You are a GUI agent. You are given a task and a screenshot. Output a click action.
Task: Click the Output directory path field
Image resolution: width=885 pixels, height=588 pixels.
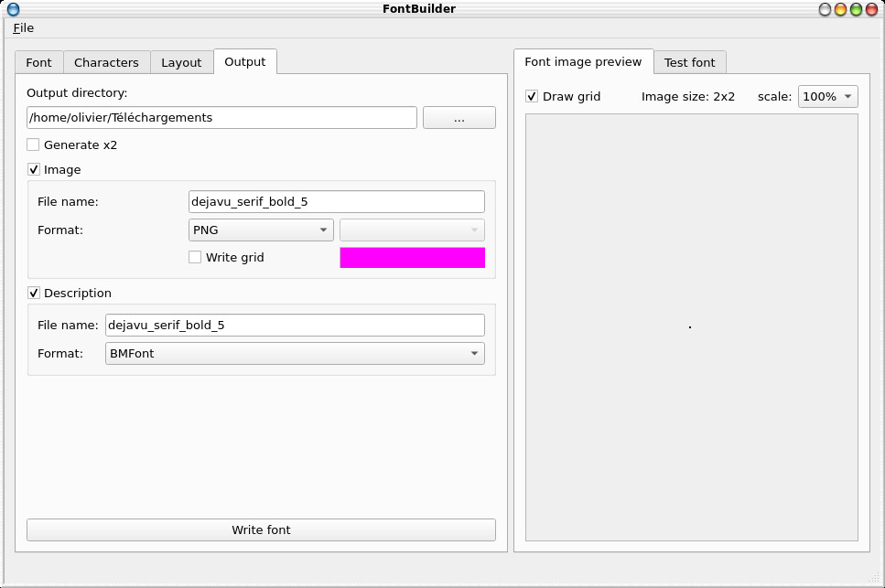point(221,118)
